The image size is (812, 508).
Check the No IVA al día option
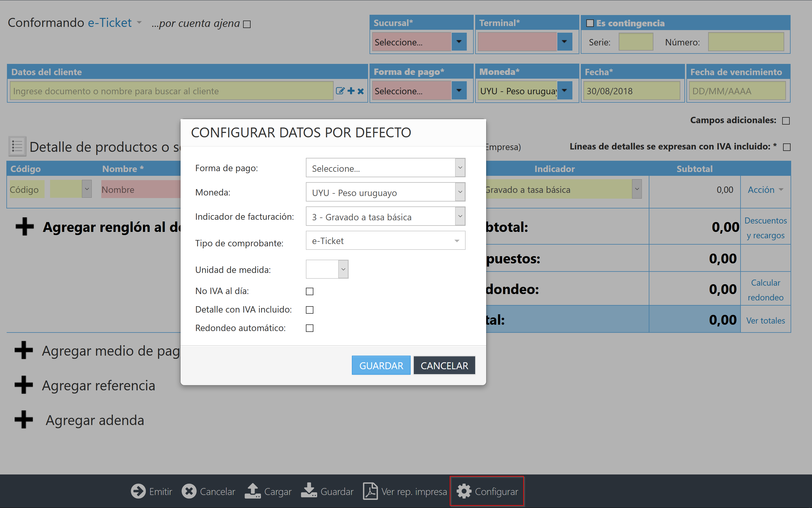[309, 291]
